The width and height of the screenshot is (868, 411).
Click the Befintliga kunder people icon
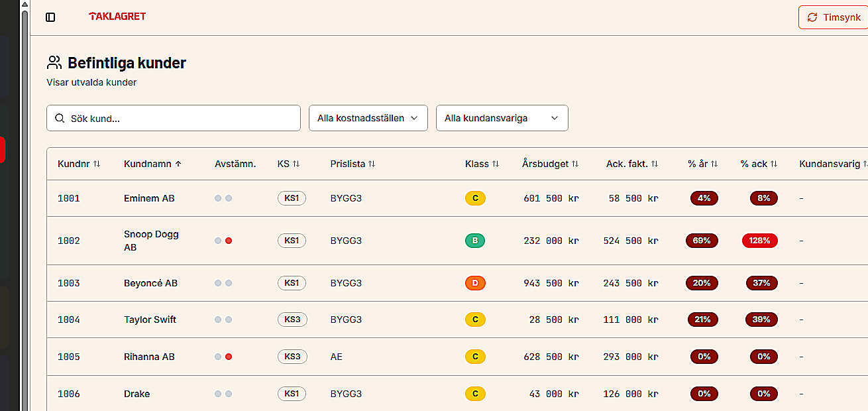pos(54,63)
